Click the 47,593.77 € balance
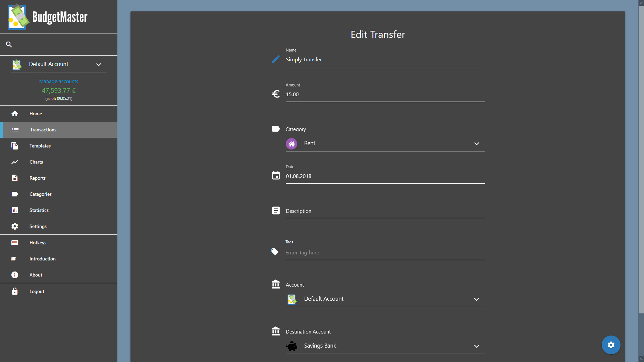 pos(59,90)
